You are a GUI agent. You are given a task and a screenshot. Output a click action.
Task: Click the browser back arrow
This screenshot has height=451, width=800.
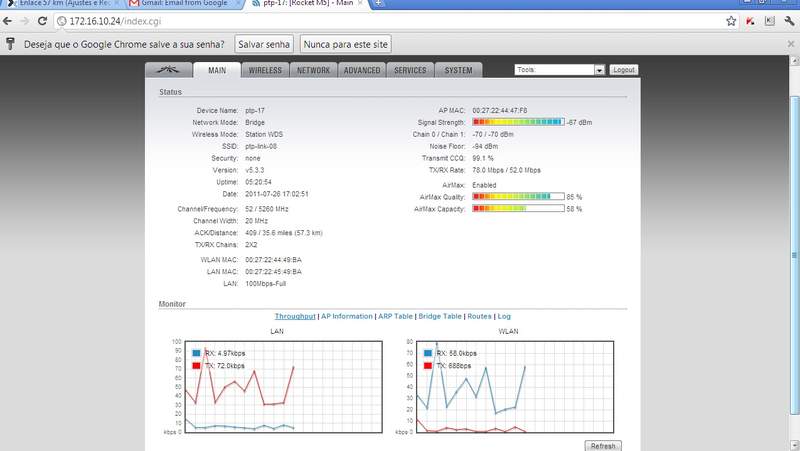pyautogui.click(x=7, y=21)
